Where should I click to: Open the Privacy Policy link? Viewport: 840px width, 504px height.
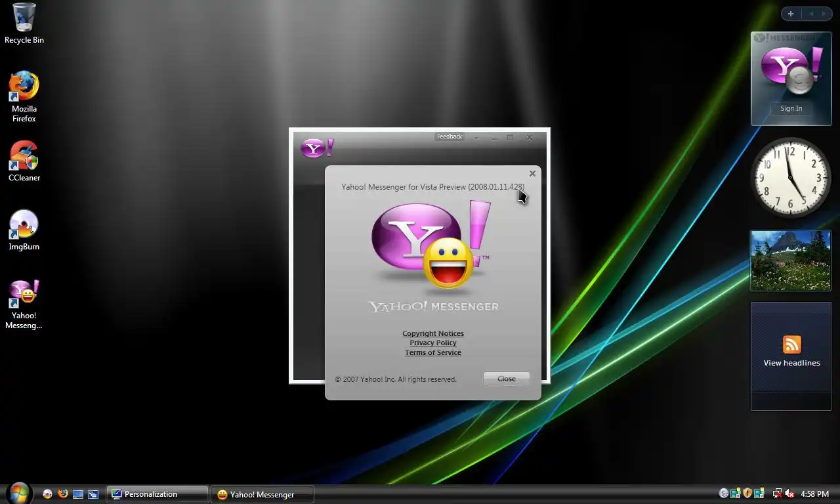click(x=433, y=343)
